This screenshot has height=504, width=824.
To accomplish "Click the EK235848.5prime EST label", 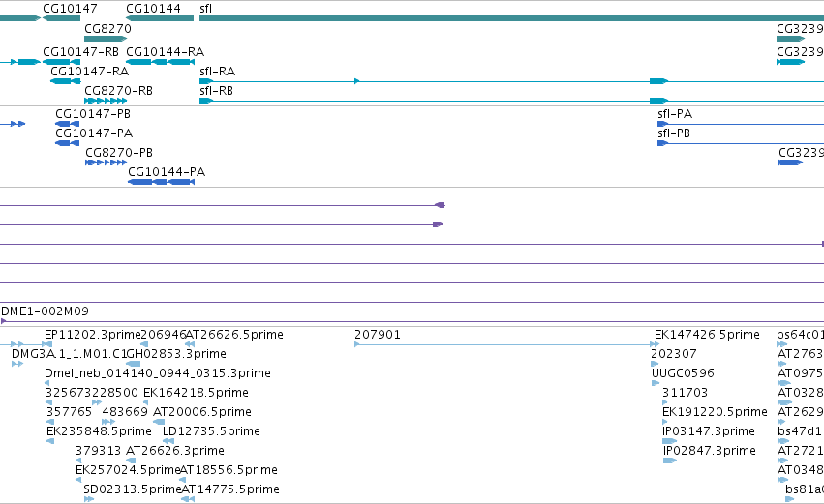I will click(99, 431).
